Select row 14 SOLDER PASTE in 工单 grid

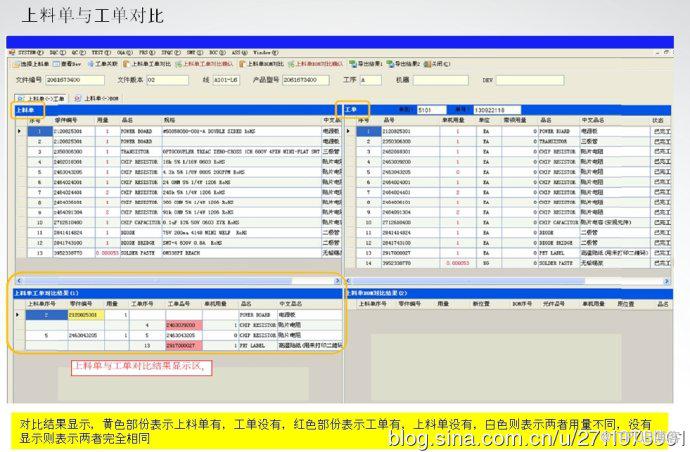pos(508,263)
